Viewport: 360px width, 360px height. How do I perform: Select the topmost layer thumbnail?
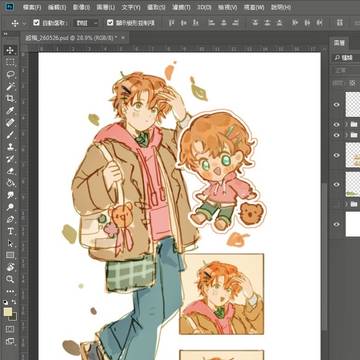pos(353,104)
